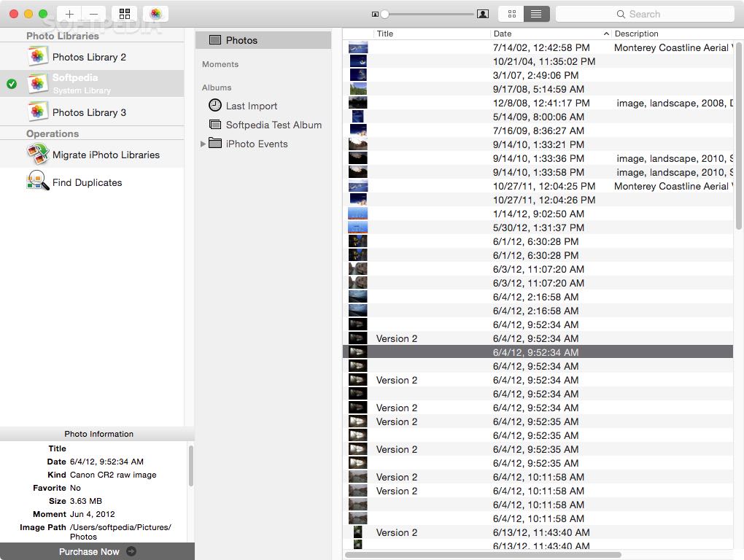Click the Image Path value text
The image size is (744, 560).
[x=120, y=532]
